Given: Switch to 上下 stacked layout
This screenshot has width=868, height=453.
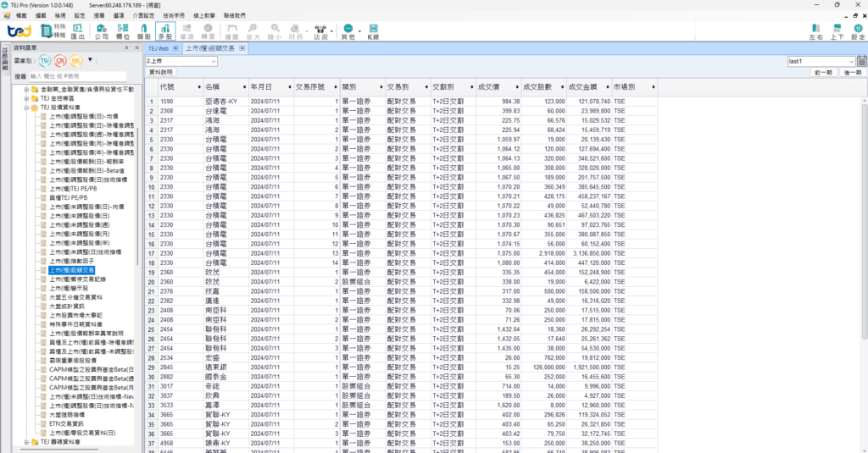Looking at the screenshot, I should 837,31.
